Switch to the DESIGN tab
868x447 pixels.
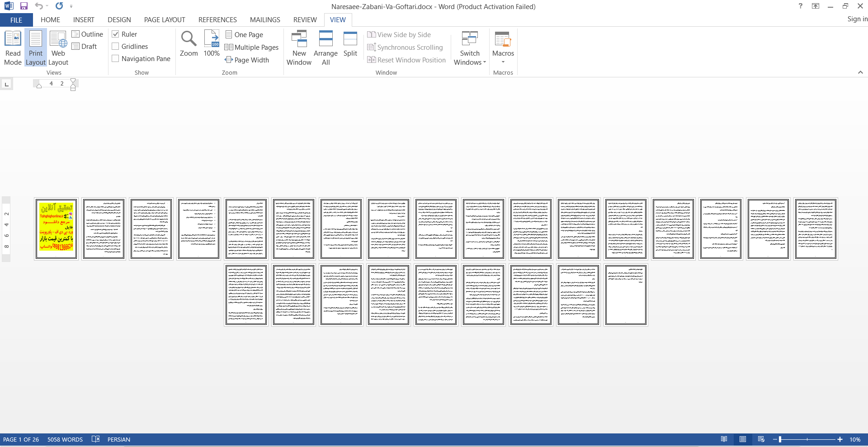point(119,20)
